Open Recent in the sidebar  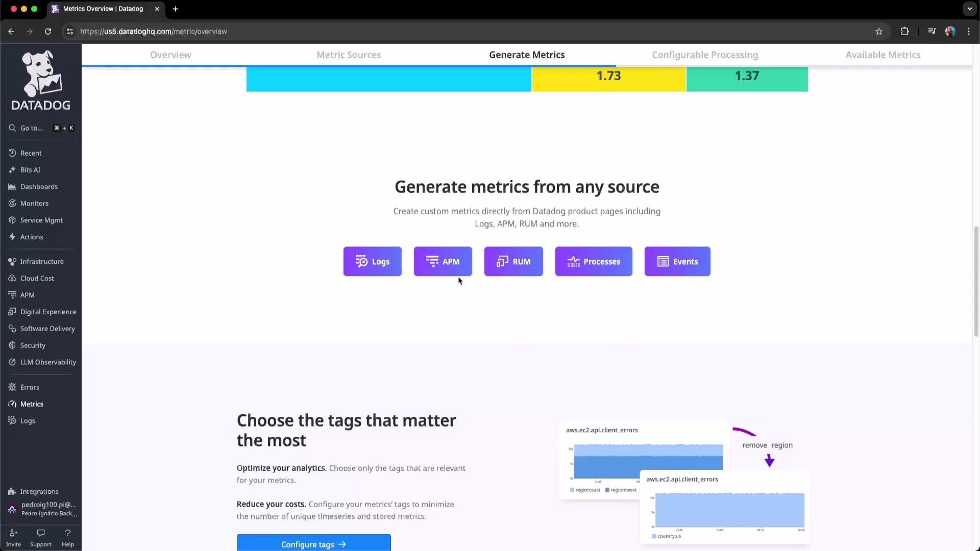[x=31, y=153]
